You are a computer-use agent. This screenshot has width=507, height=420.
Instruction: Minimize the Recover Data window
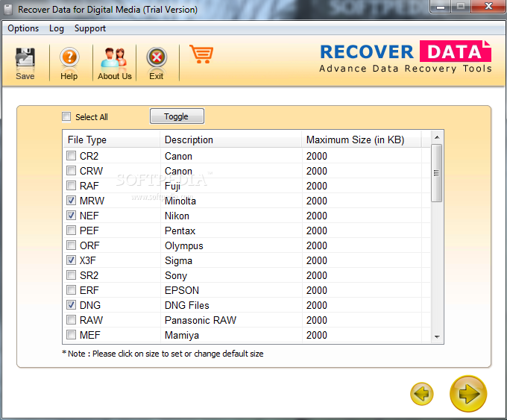[441, 7]
